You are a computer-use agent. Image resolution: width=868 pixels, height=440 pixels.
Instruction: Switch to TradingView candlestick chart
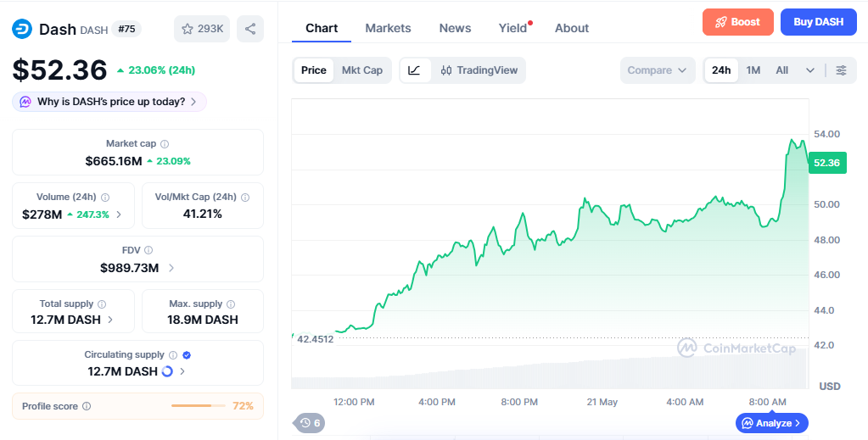click(x=479, y=70)
